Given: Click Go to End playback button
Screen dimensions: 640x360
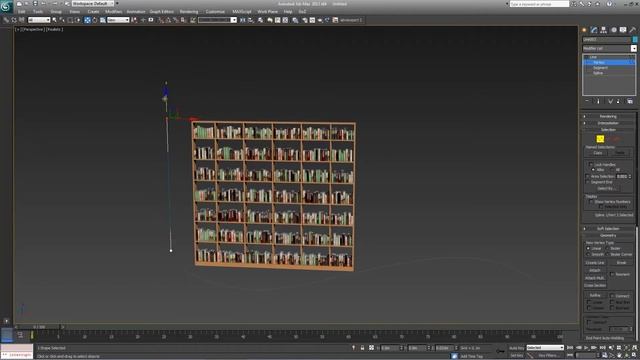Looking at the screenshot, I should coord(602,348).
